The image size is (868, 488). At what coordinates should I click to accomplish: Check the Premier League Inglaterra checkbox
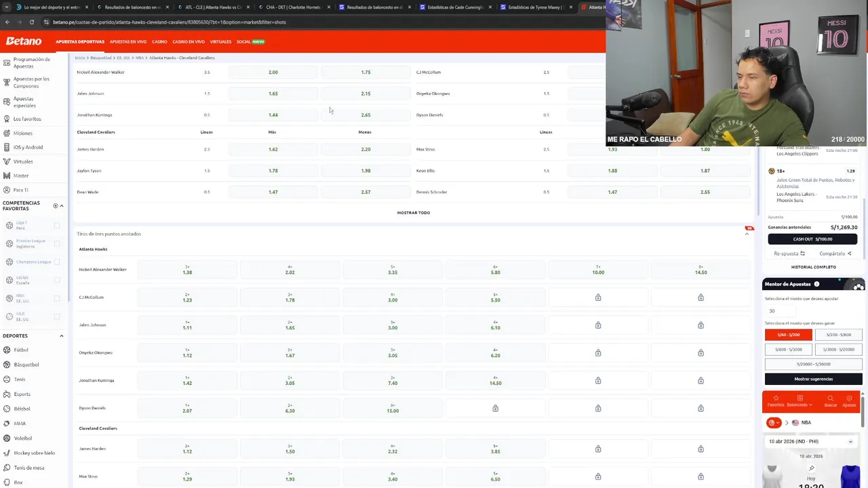[x=56, y=243]
